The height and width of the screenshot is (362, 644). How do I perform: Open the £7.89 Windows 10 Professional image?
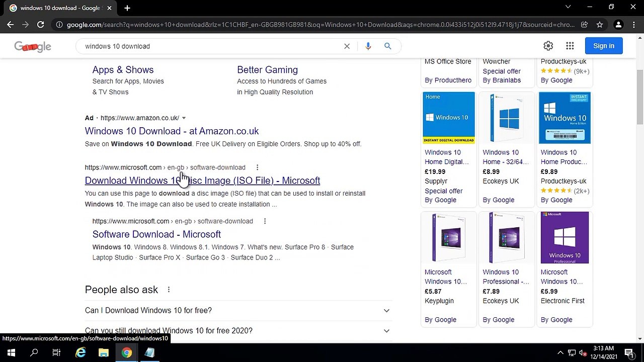(507, 237)
